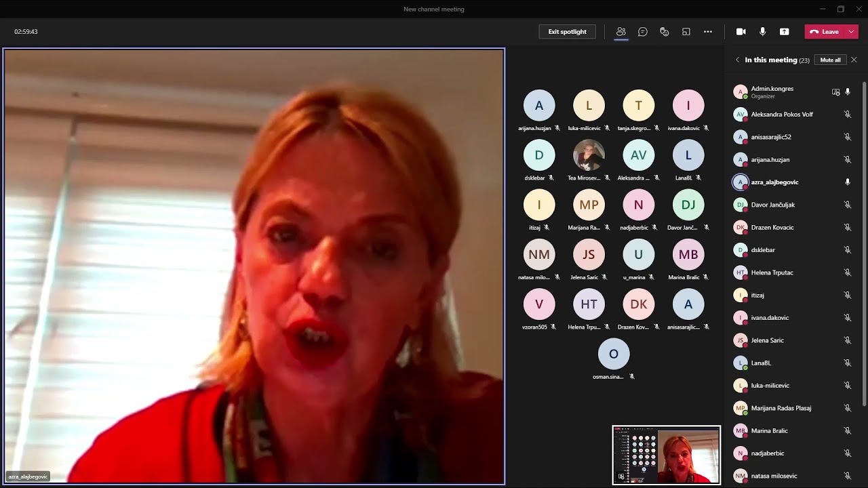Click Marina Bralic MB avatar tile
Viewport: 868px width, 488px height.
688,255
